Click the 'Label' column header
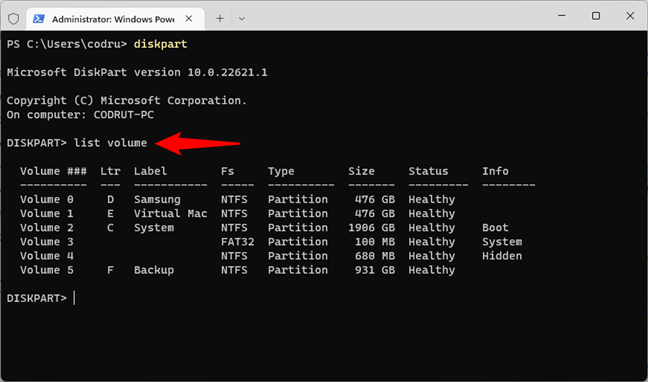 (x=150, y=171)
